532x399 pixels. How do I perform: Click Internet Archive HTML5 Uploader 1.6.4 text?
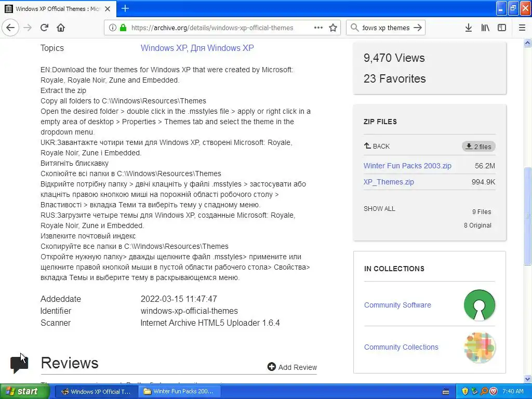click(210, 323)
